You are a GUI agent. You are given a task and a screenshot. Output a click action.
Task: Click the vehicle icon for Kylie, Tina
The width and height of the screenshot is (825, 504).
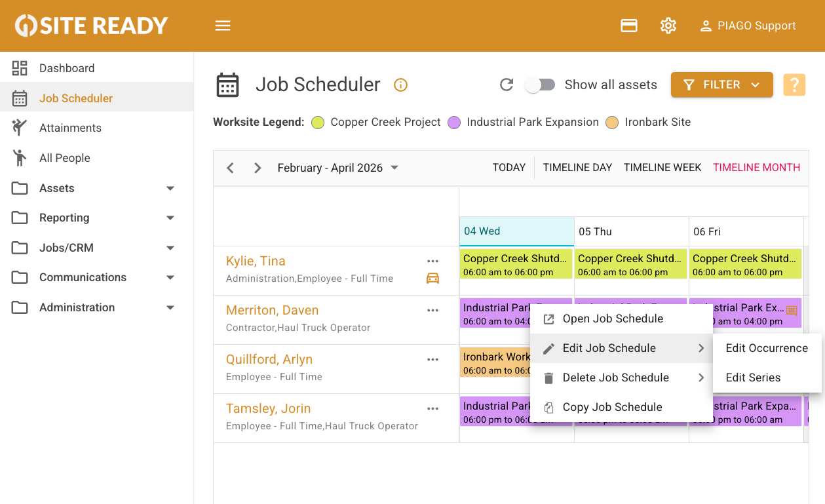[x=432, y=279]
